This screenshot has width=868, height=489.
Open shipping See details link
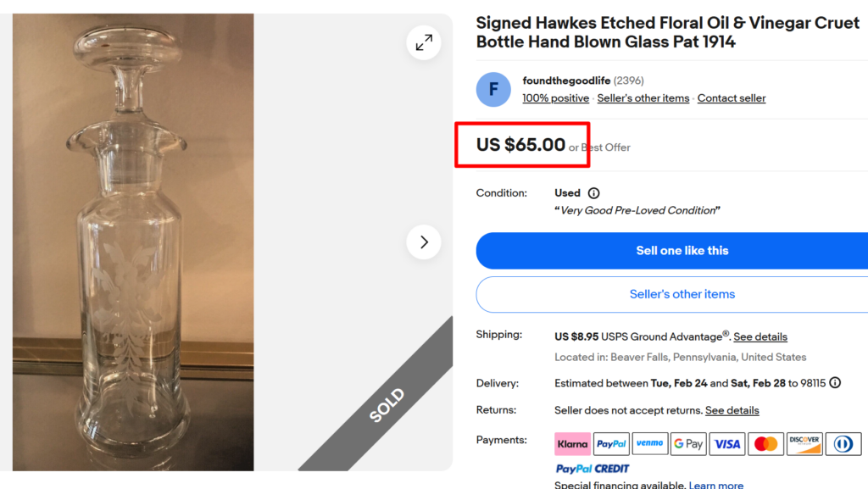pyautogui.click(x=760, y=336)
